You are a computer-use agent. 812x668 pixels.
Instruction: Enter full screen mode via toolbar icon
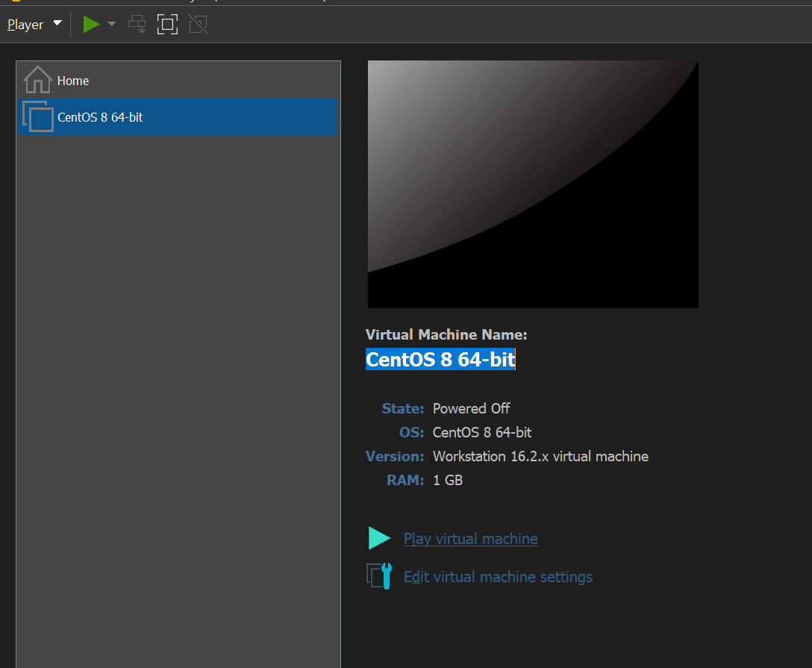[167, 25]
